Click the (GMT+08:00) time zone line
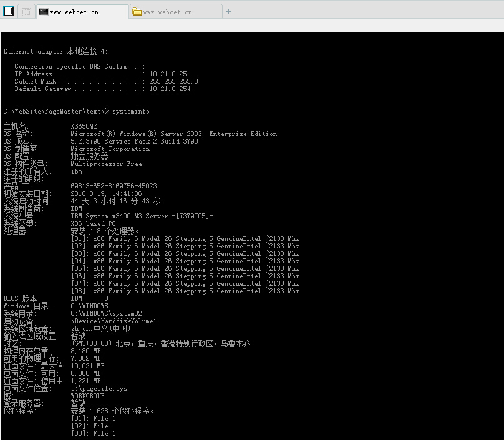 click(161, 343)
